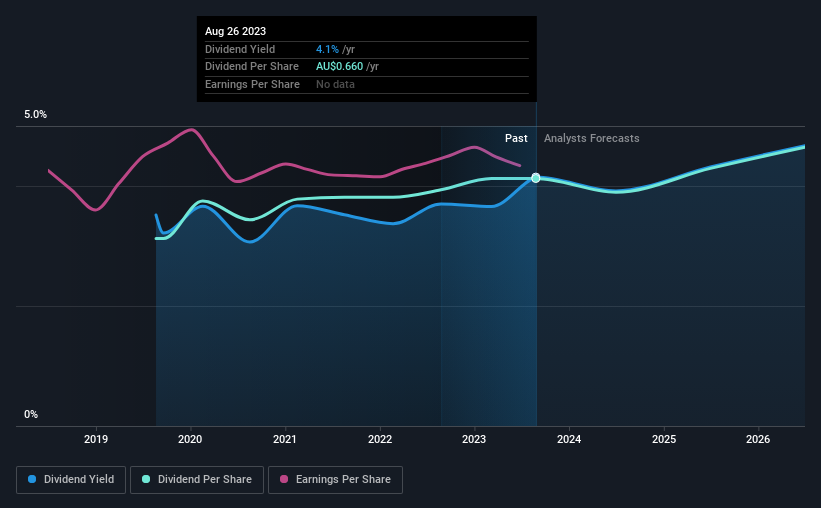
Task: Click the 'Analysts Forecasts' label
Action: (592, 138)
